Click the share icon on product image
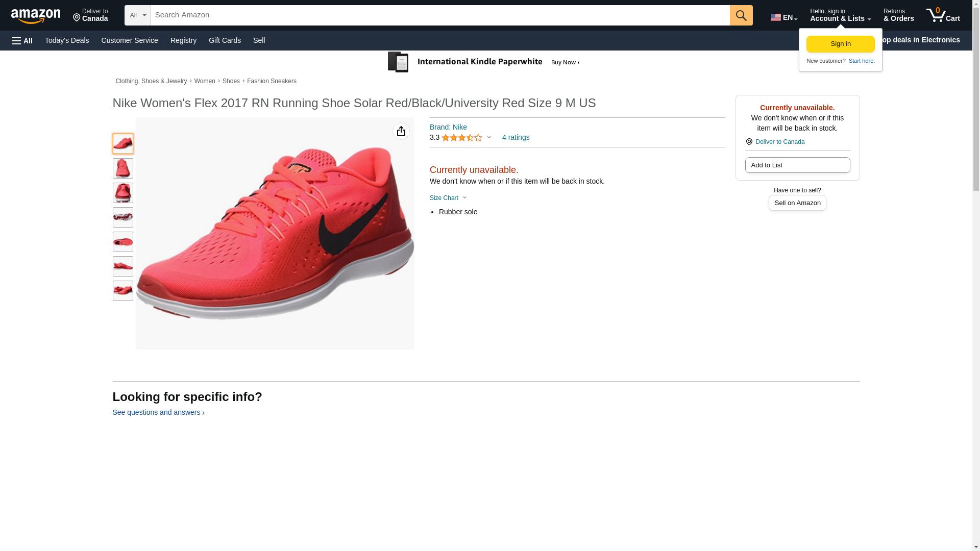This screenshot has height=551, width=980. point(401,132)
